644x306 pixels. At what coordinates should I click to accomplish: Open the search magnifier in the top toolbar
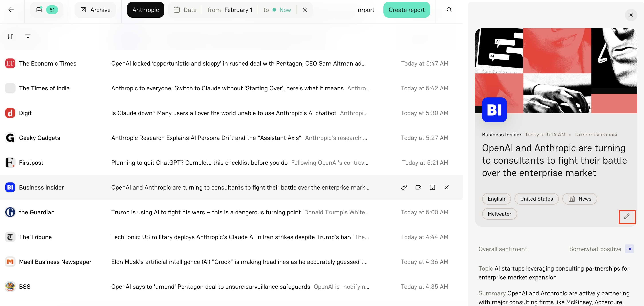pos(449,10)
